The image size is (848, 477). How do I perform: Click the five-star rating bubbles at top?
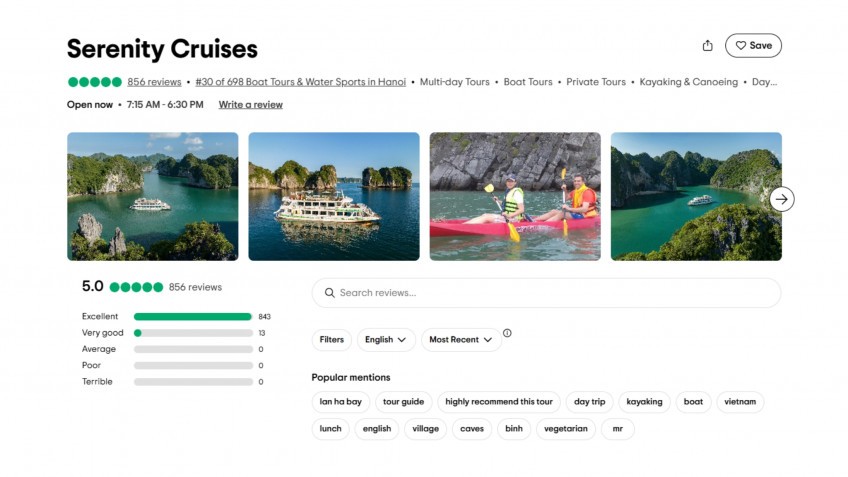tap(94, 82)
